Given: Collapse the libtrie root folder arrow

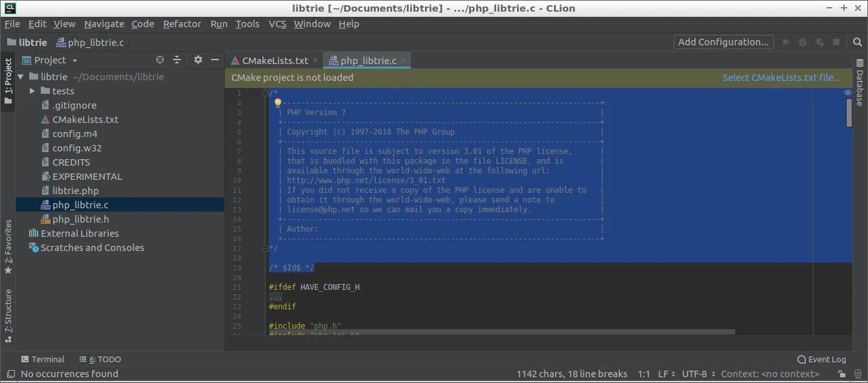Looking at the screenshot, I should click(21, 77).
